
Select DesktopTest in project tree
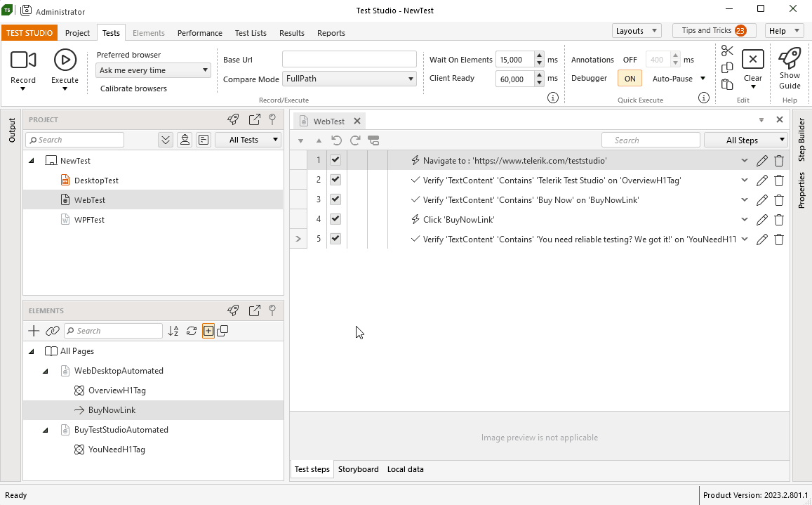[x=96, y=181]
